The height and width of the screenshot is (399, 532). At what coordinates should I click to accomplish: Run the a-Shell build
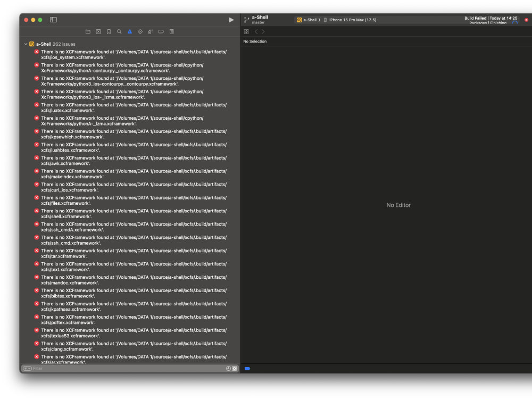231,20
